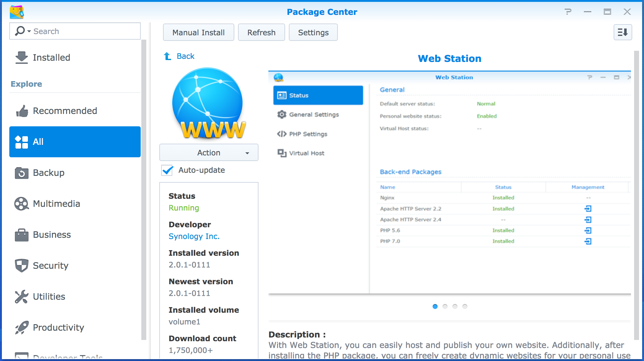Click the Back arrow icon
The width and height of the screenshot is (644, 361).
pyautogui.click(x=167, y=56)
